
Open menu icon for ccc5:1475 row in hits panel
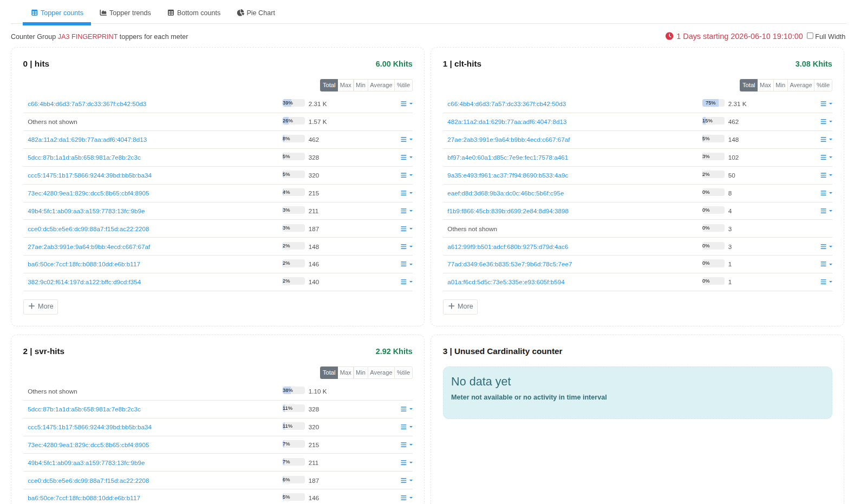406,175
